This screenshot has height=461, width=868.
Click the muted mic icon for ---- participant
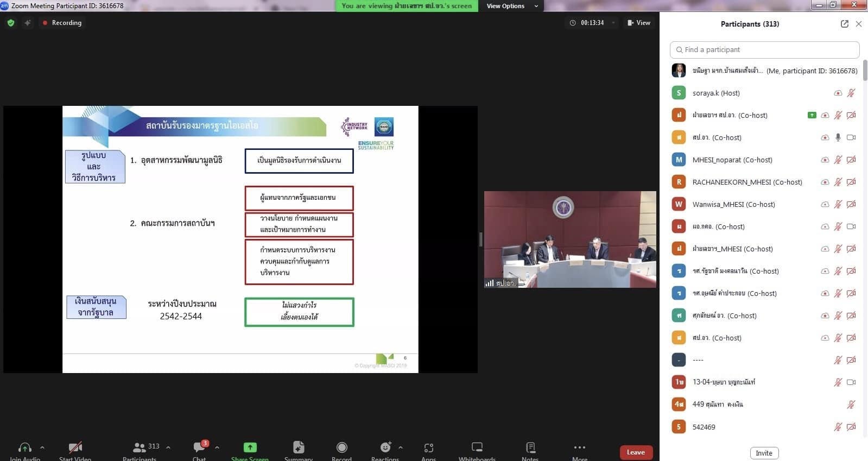[838, 359]
